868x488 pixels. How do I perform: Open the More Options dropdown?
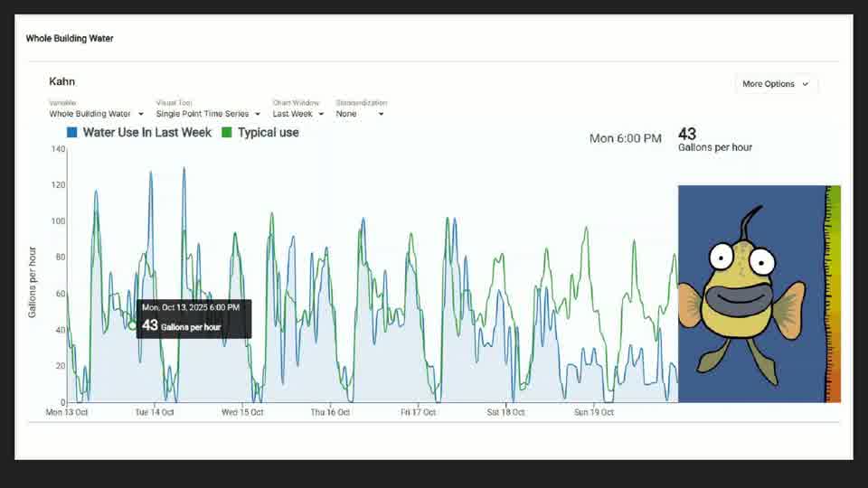coord(776,84)
